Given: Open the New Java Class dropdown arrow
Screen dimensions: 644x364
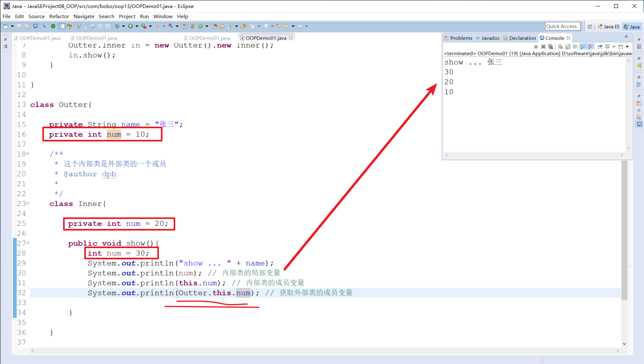Looking at the screenshot, I should coord(207,26).
